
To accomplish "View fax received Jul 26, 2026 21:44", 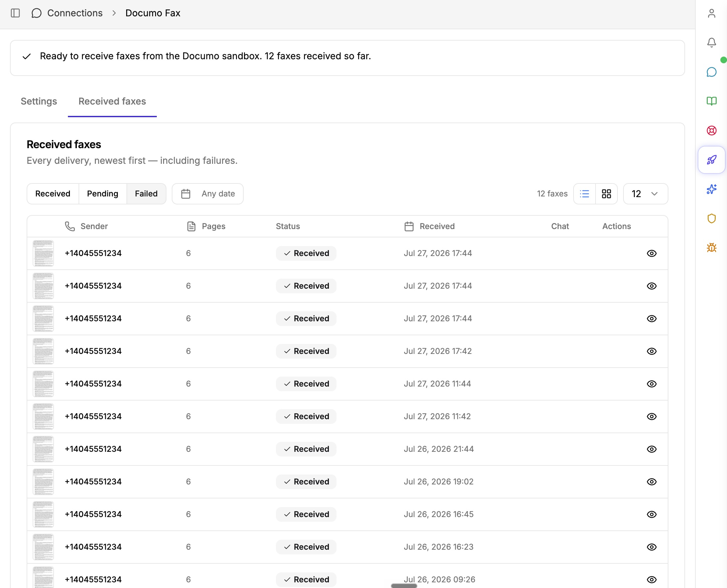I will [651, 449].
